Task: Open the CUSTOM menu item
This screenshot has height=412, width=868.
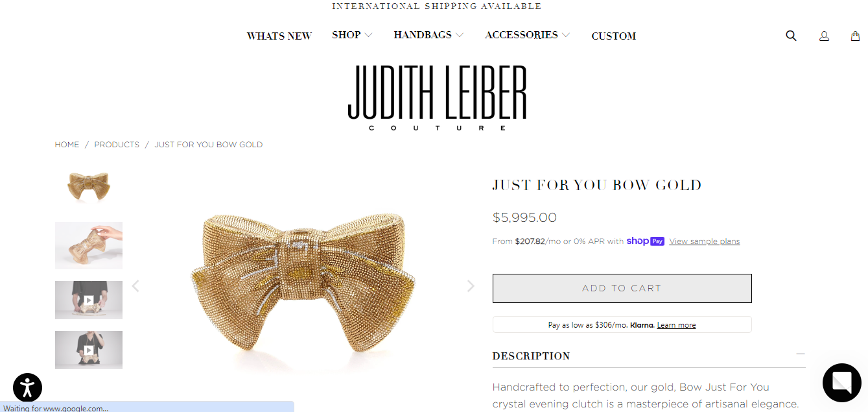Action: coord(613,36)
